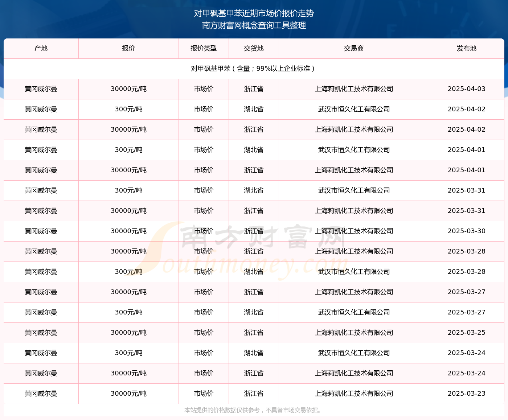
Task: Click 武汉市恒久化工有限公司 dated 2025-03-28
Action: click(x=354, y=272)
